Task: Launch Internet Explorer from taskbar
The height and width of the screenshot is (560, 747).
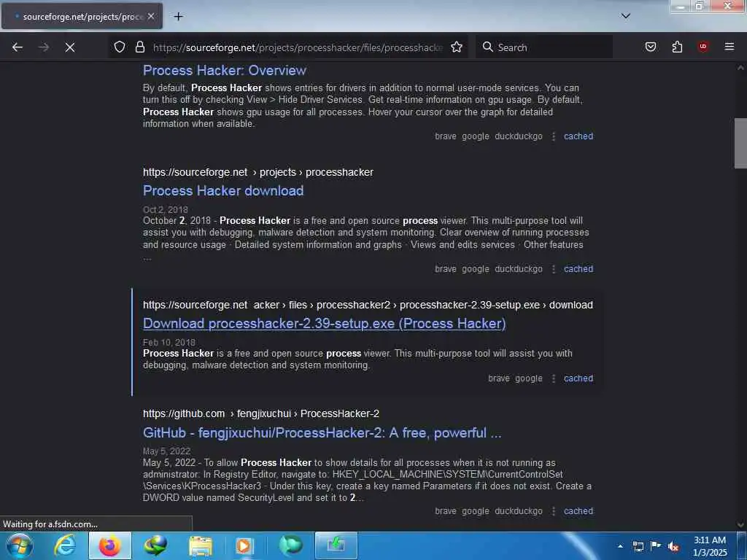Action: (x=64, y=545)
